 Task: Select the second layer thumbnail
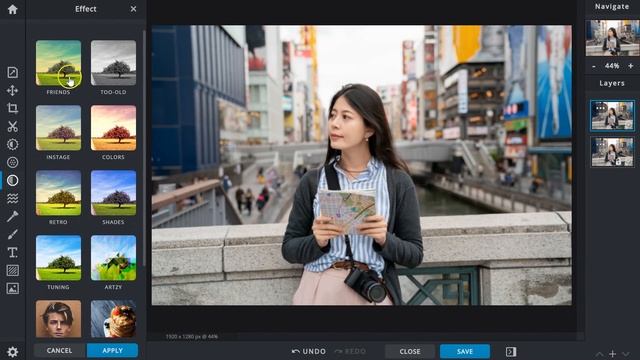pyautogui.click(x=612, y=152)
